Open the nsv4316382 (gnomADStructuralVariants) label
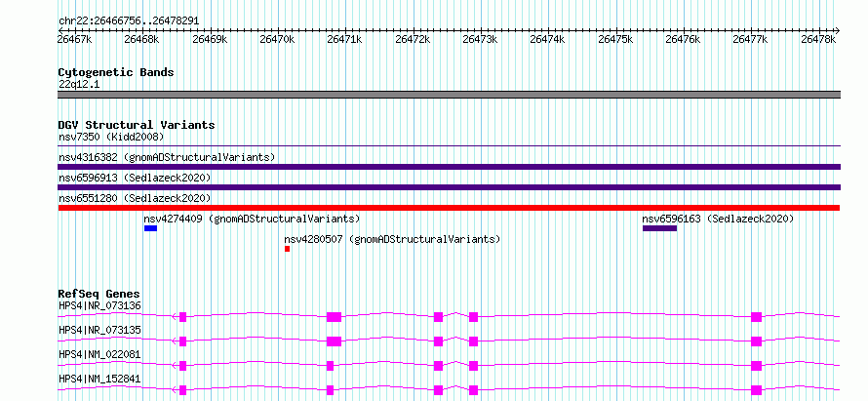This screenshot has height=401, width=868. (x=167, y=157)
